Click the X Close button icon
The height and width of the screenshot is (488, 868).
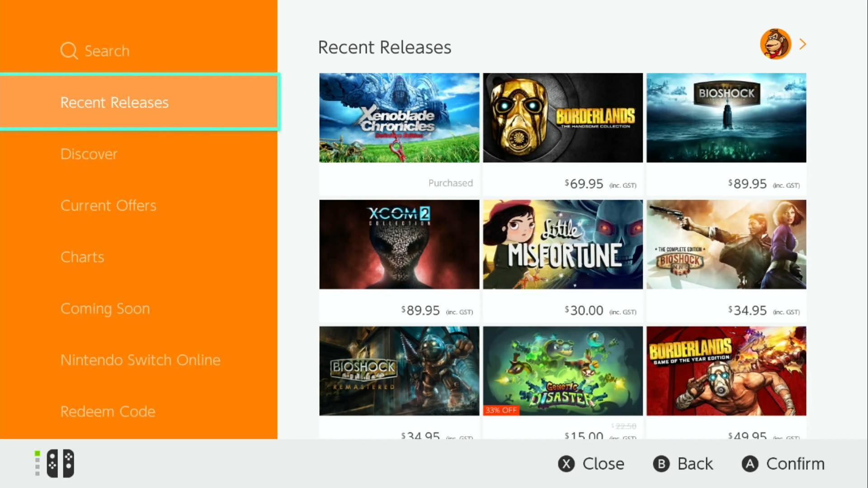(x=566, y=464)
